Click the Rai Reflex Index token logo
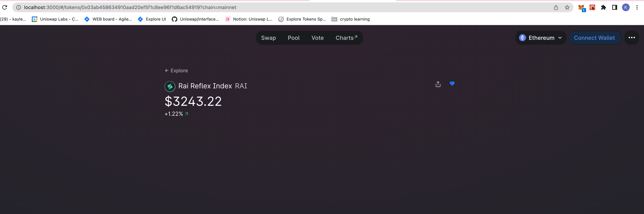The height and width of the screenshot is (214, 644). 170,87
